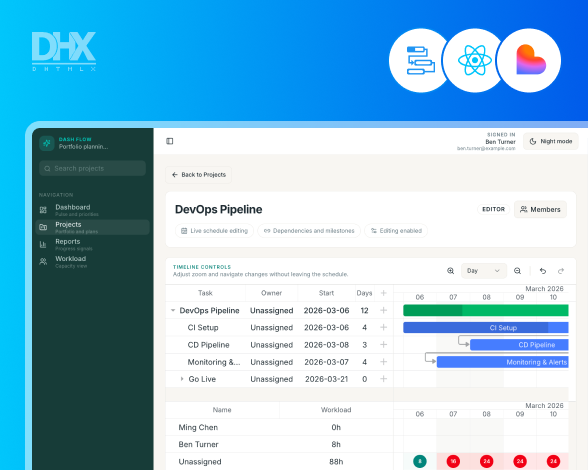Click the DHX logo
This screenshot has height=470, width=588.
(x=64, y=51)
